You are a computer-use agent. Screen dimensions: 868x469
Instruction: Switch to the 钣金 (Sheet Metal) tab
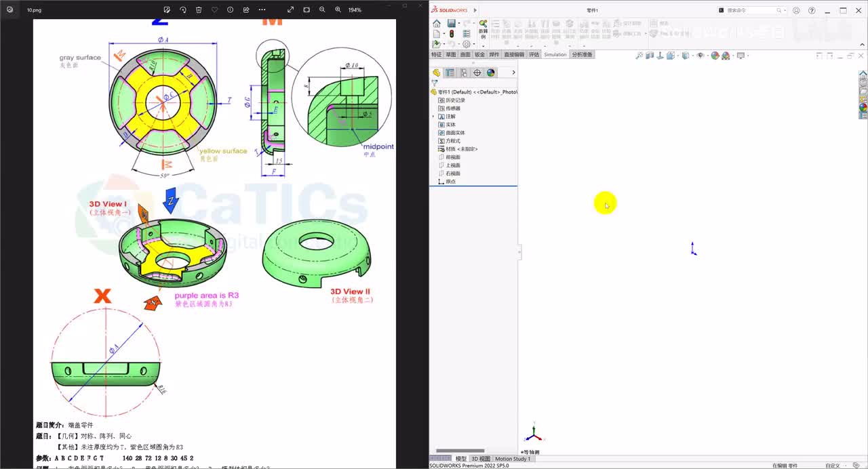(x=479, y=55)
